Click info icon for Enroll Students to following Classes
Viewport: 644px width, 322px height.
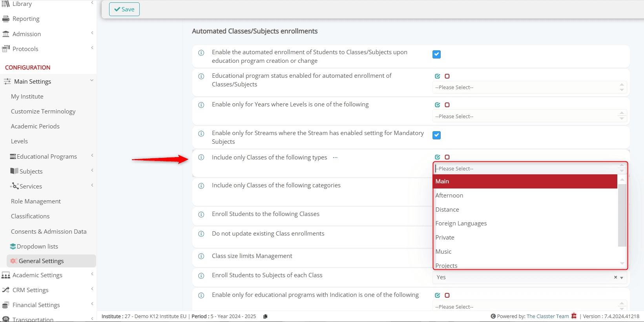coord(201,214)
